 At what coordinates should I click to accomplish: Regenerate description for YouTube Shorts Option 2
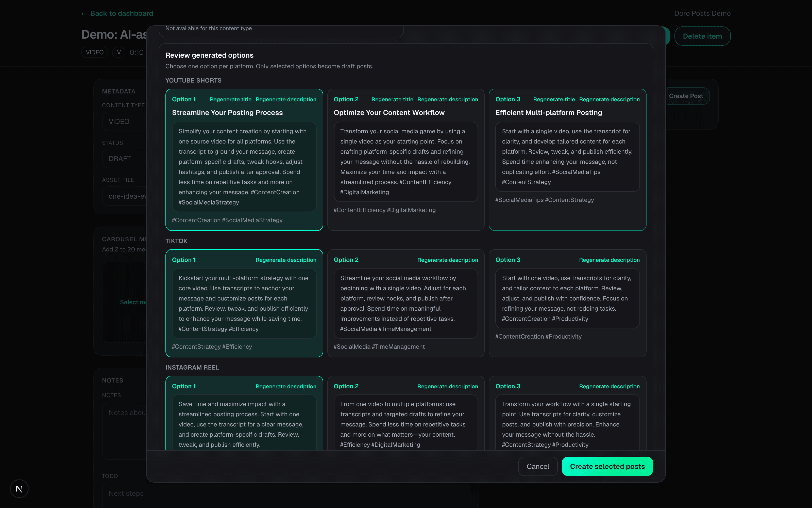click(x=448, y=100)
